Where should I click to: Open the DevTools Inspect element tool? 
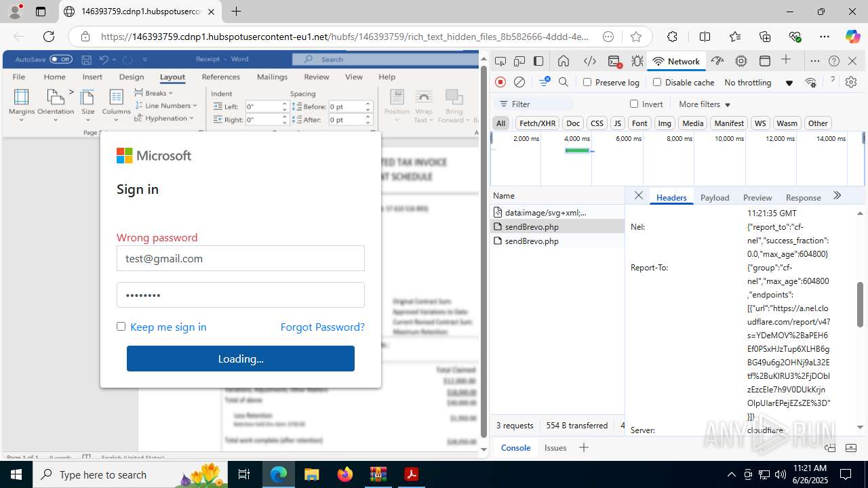500,61
